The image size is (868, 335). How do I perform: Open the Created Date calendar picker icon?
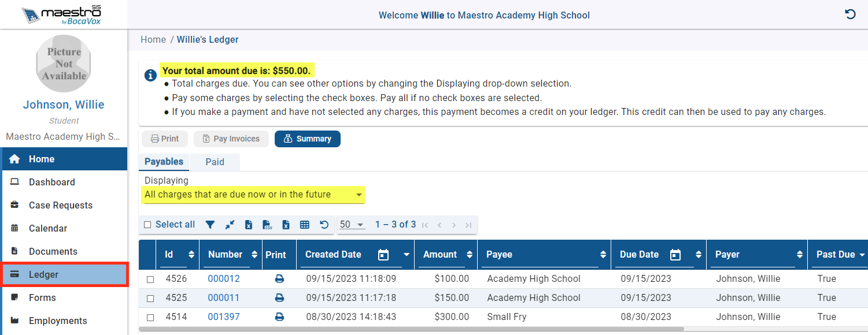tap(383, 255)
